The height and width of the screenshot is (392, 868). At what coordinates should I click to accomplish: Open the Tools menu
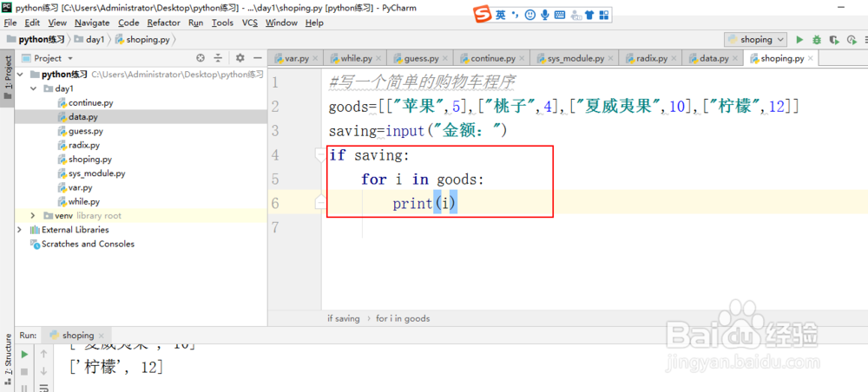coord(222,23)
